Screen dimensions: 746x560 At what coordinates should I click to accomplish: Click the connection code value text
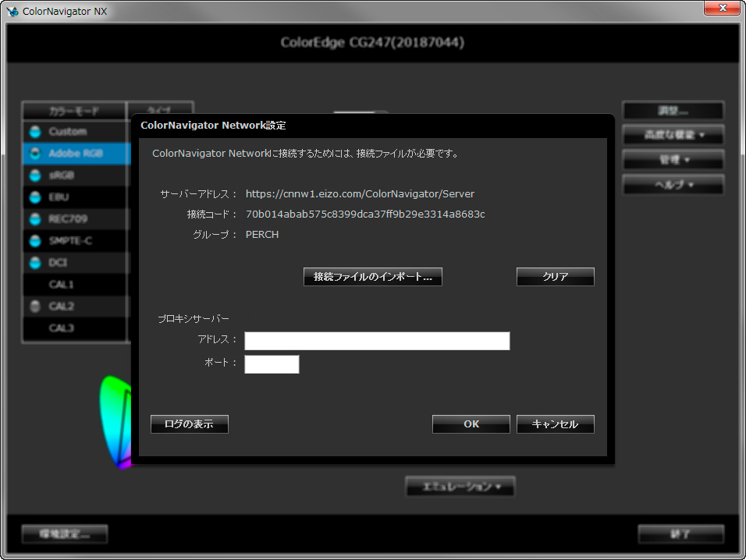coord(365,214)
